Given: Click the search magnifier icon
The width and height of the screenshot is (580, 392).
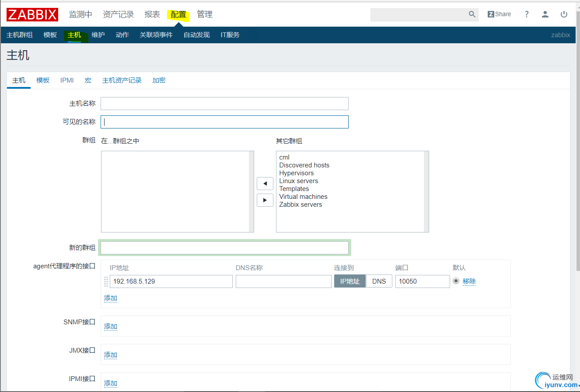Looking at the screenshot, I should coord(472,14).
